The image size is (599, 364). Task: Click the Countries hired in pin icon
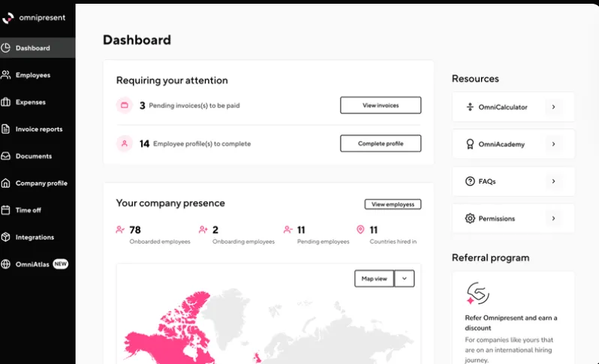(x=360, y=229)
